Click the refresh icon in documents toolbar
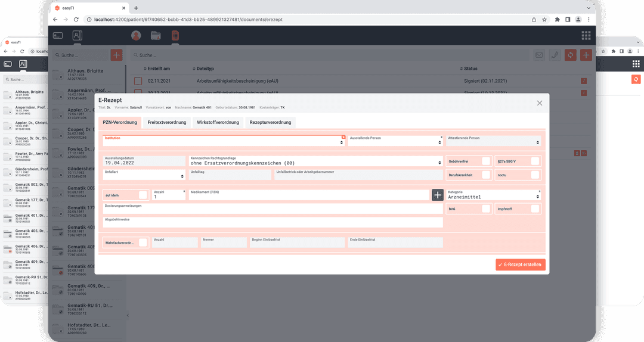This screenshot has height=342, width=644. point(571,55)
